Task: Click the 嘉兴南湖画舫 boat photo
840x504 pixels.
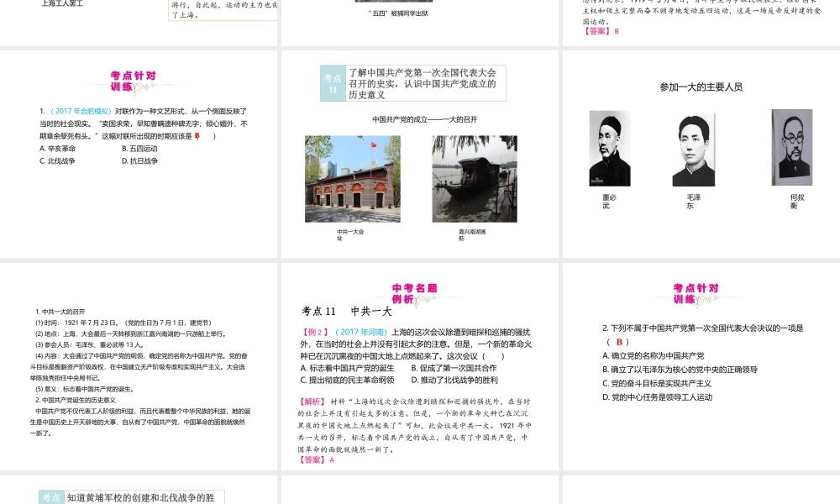Action: 475,179
